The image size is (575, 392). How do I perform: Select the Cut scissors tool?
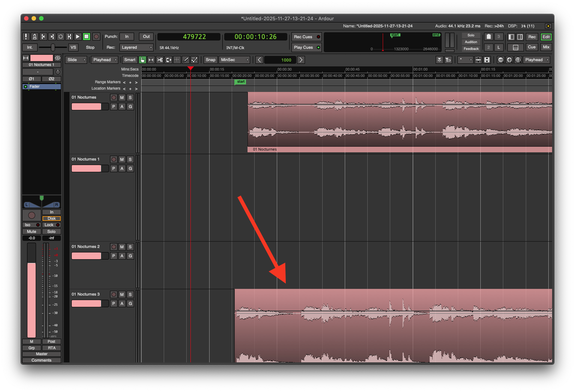[x=160, y=60]
